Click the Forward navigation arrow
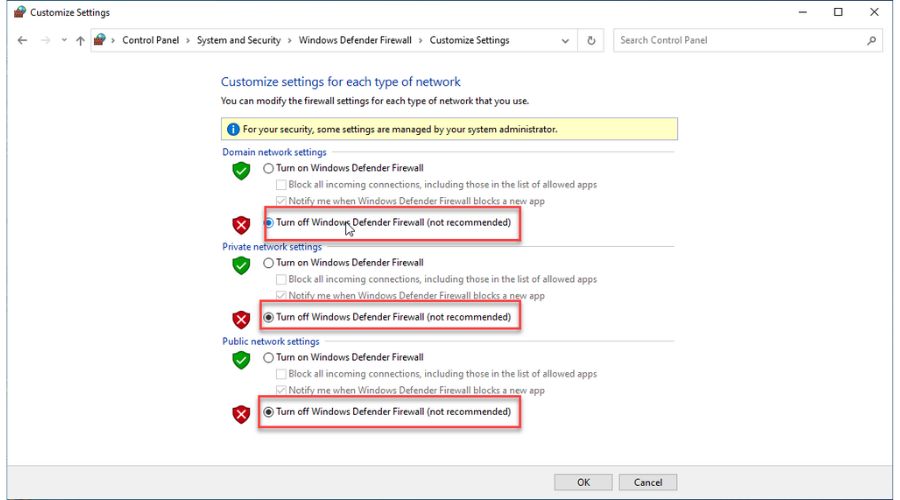This screenshot has width=900, height=500. tap(45, 40)
